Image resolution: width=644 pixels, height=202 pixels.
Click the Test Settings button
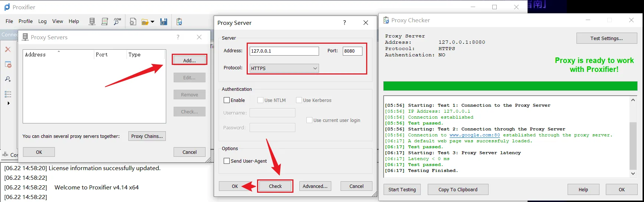point(607,38)
